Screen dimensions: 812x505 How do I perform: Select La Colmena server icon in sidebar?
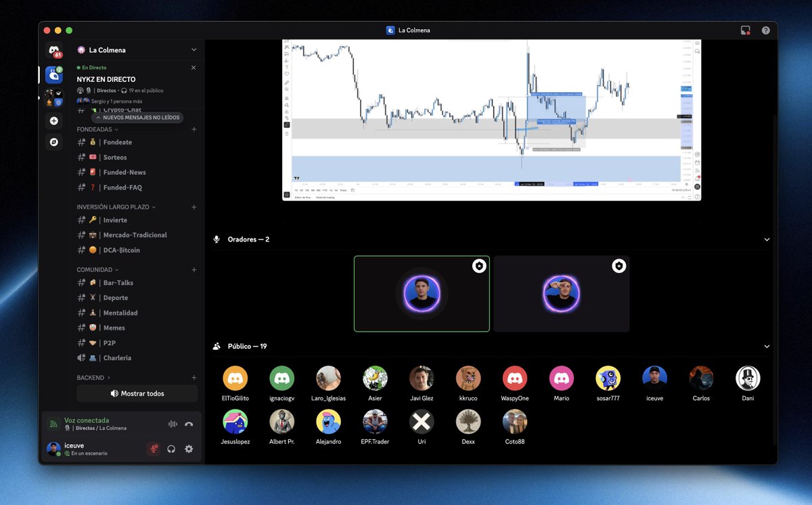[54, 74]
